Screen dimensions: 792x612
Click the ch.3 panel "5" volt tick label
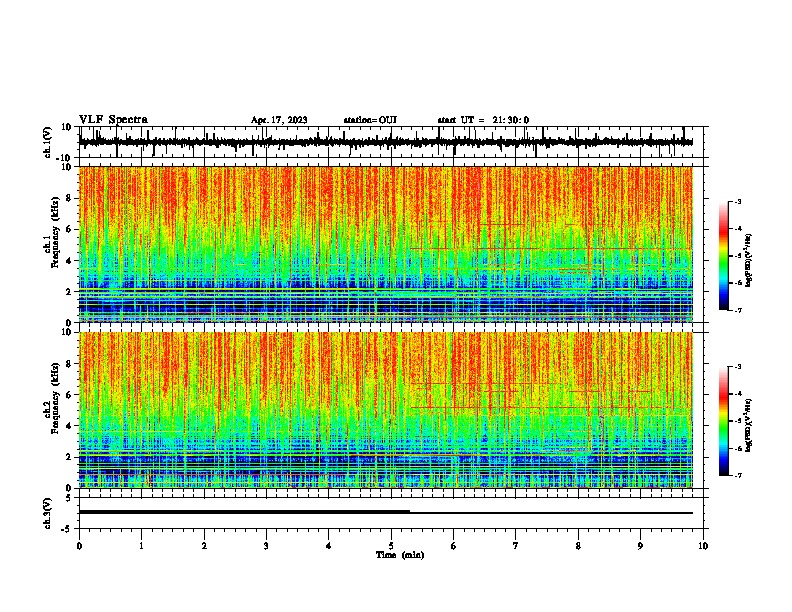(69, 498)
